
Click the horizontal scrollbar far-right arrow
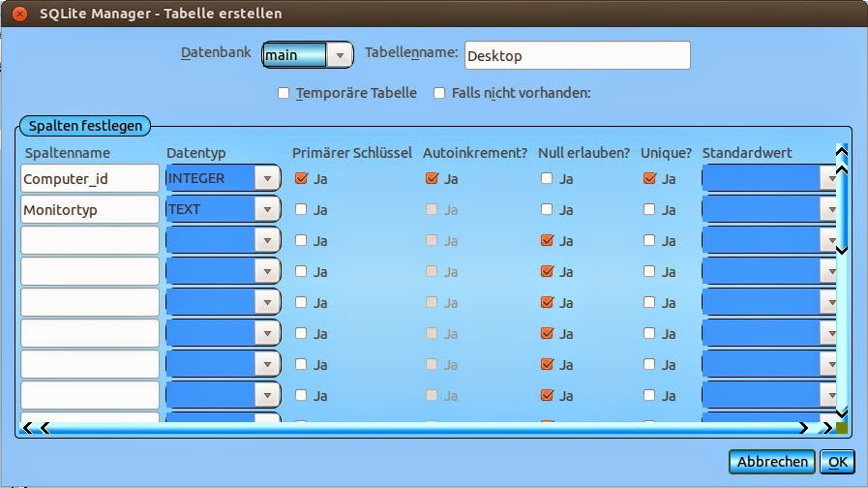827,428
